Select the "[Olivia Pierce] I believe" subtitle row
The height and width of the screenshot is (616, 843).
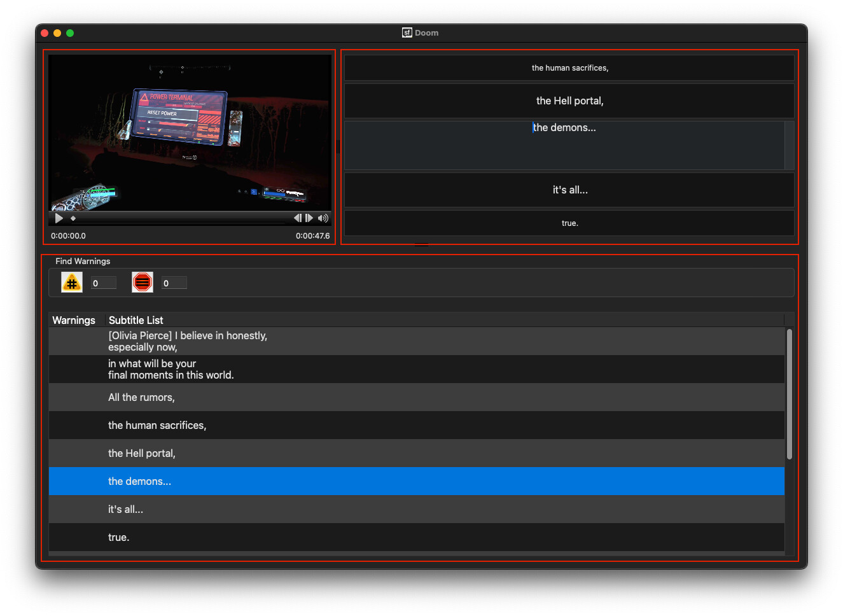coord(188,341)
